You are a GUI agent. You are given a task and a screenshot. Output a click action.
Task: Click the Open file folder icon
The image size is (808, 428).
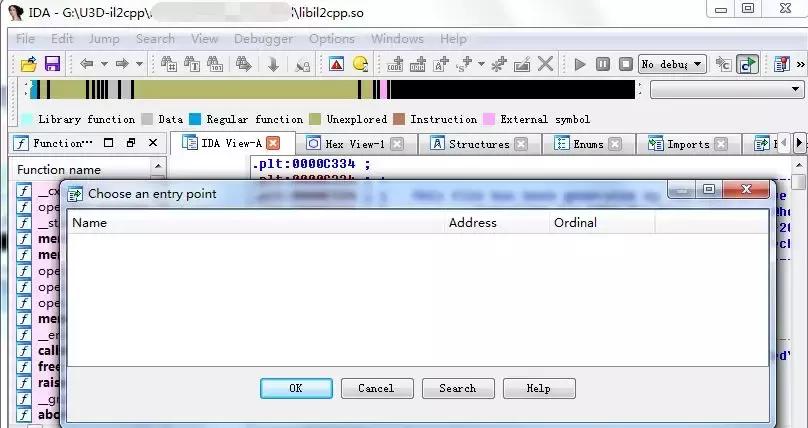click(x=29, y=64)
